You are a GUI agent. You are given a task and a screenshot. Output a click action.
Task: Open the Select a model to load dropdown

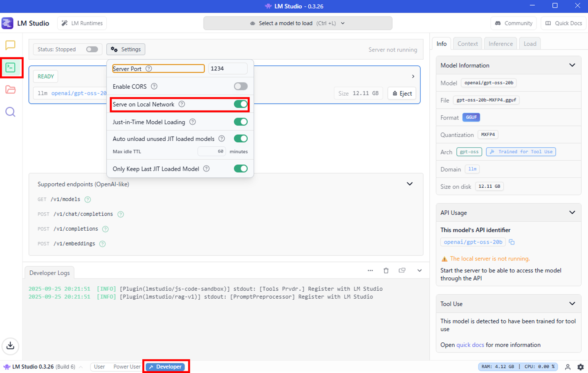tap(298, 23)
